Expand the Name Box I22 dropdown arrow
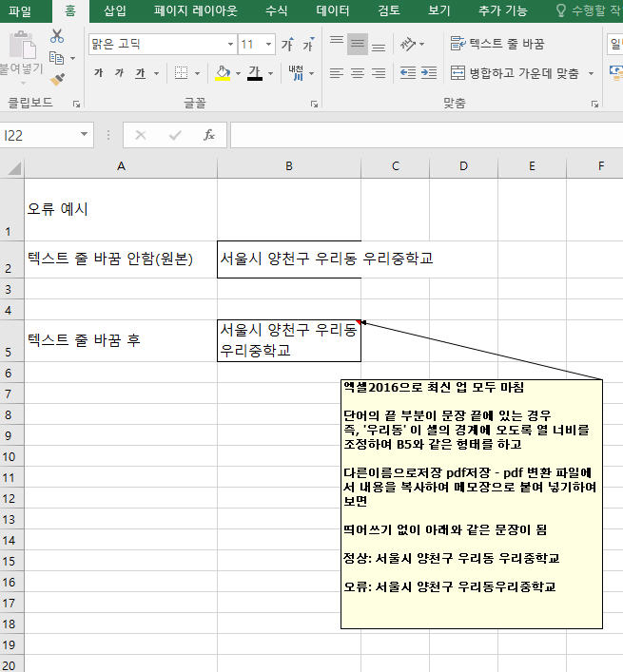623x672 pixels. [x=84, y=135]
